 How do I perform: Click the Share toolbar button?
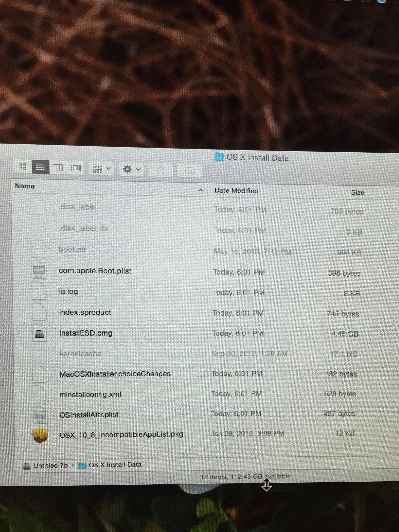[x=161, y=170]
